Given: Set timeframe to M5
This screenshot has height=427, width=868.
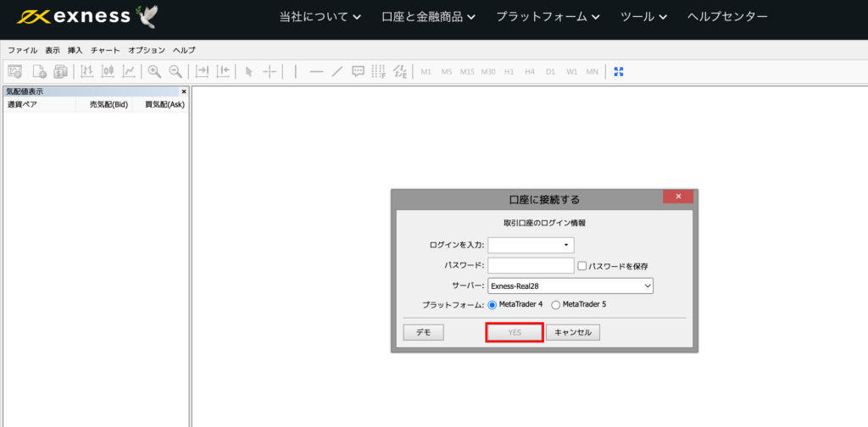Looking at the screenshot, I should [x=447, y=72].
